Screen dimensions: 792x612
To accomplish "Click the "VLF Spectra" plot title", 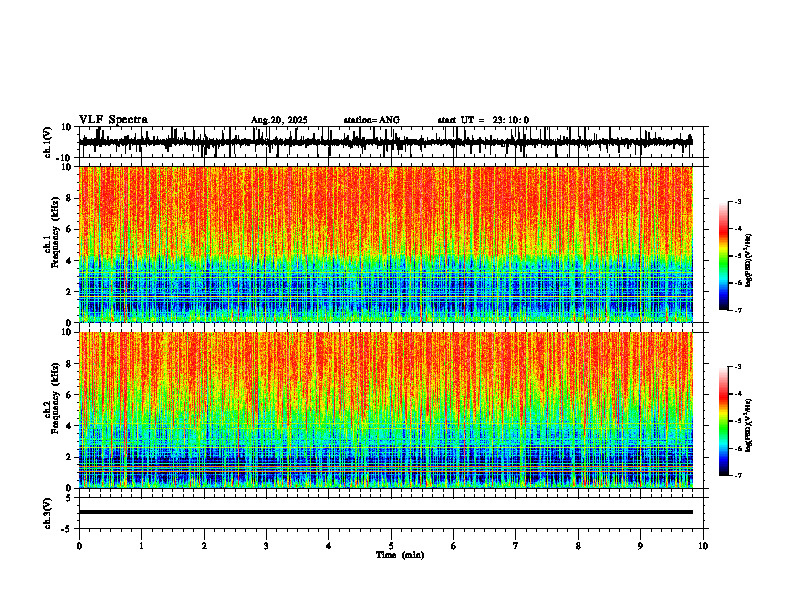I will click(x=113, y=120).
